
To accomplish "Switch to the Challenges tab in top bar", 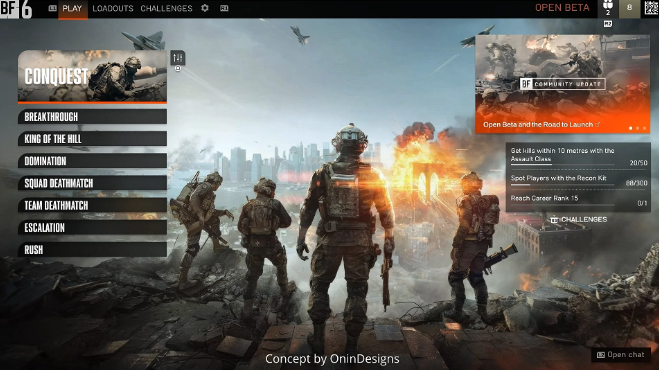I will tap(166, 8).
